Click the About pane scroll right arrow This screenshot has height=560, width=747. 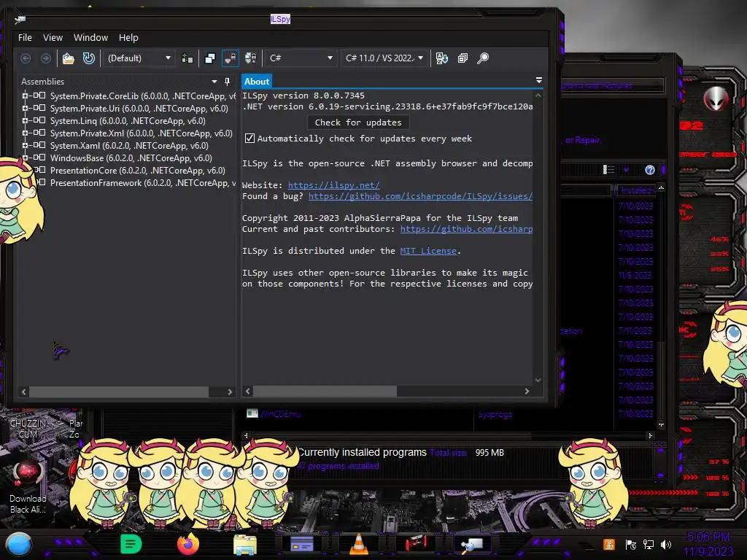(x=527, y=391)
